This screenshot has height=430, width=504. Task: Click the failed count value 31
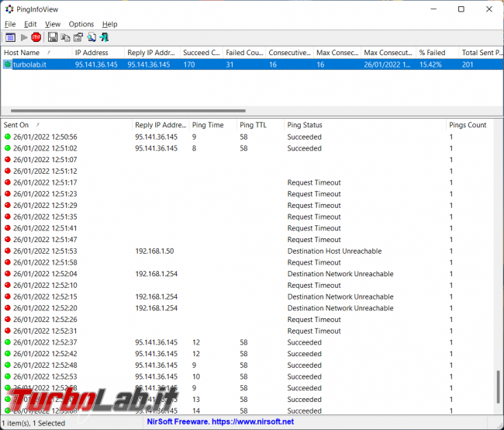coord(230,64)
